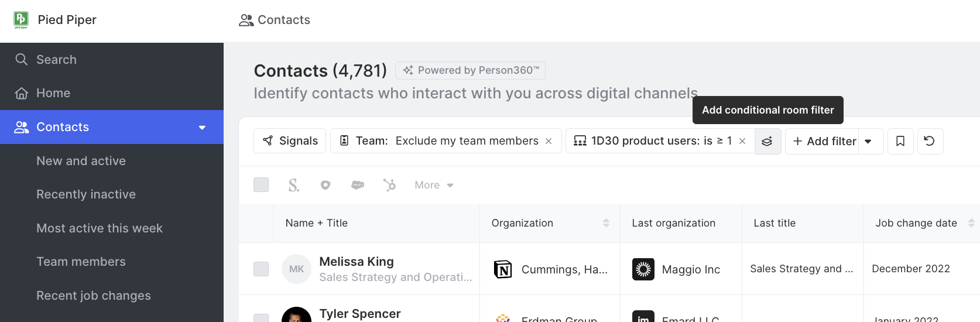Image resolution: width=980 pixels, height=322 pixels.
Task: Click the Signals button
Action: (x=290, y=141)
